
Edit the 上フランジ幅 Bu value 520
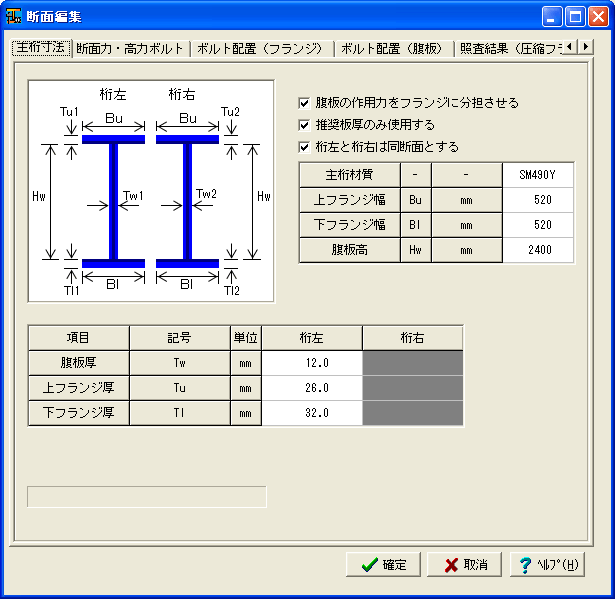538,200
